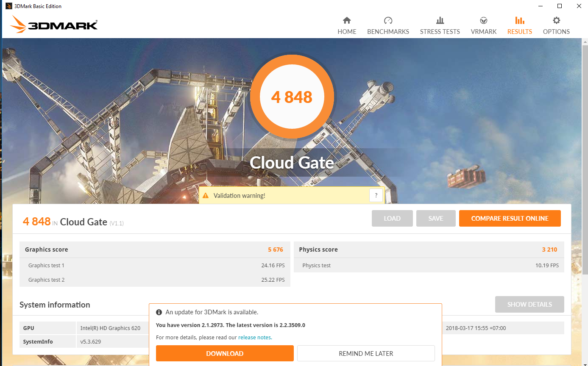This screenshot has height=366, width=588.
Task: Select the RESULTS tab label
Action: 520,31
